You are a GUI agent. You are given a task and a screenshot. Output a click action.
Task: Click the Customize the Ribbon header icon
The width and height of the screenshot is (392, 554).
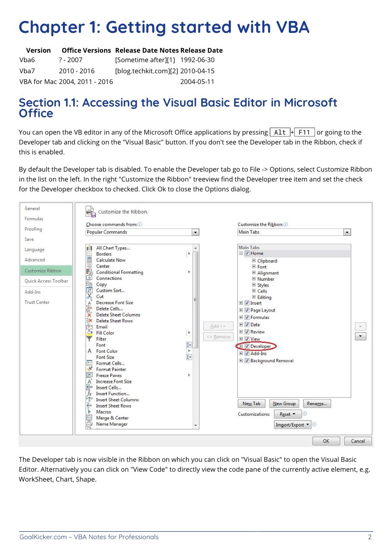[x=90, y=212]
